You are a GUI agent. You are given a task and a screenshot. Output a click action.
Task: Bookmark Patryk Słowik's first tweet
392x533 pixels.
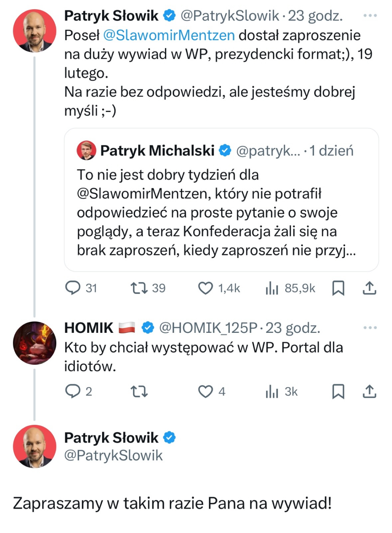tap(338, 288)
